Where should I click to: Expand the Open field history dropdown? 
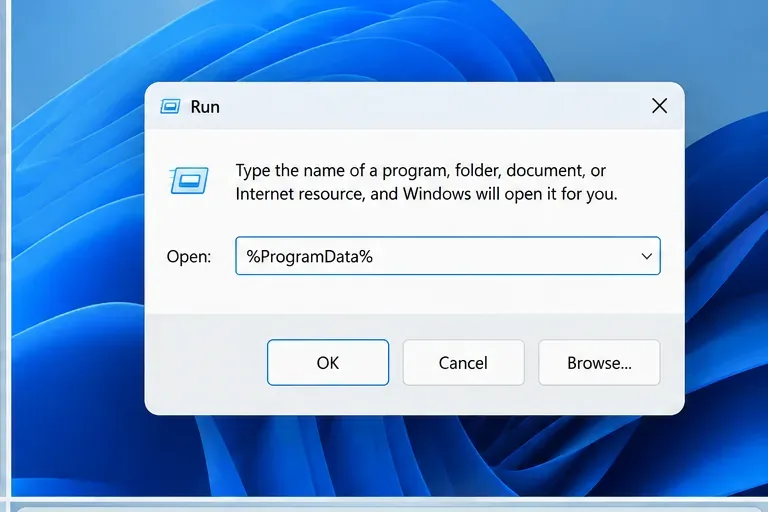647,256
